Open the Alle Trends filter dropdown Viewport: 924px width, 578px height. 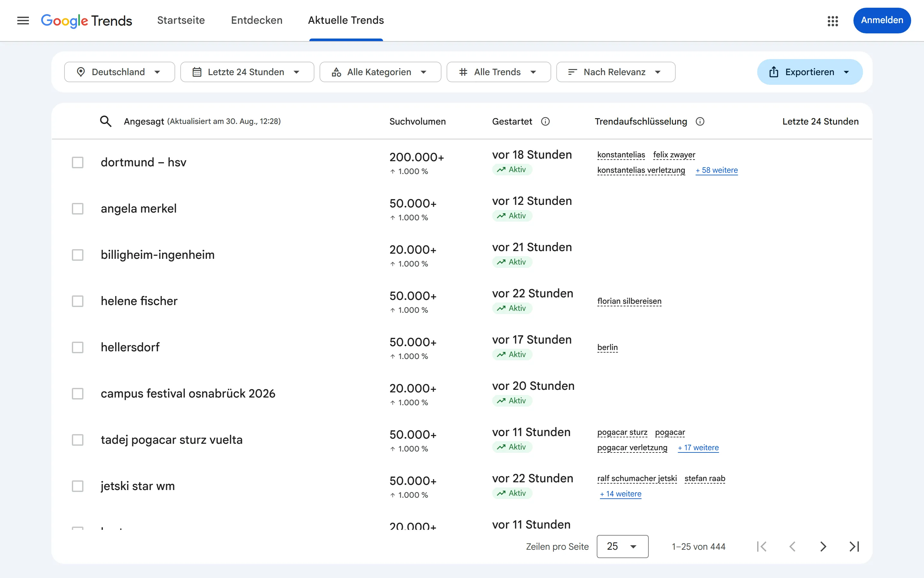499,72
